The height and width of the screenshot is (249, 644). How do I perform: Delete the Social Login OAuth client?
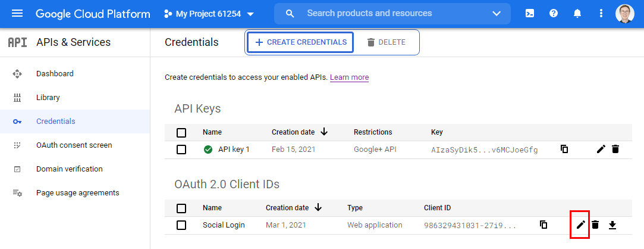coord(595,225)
